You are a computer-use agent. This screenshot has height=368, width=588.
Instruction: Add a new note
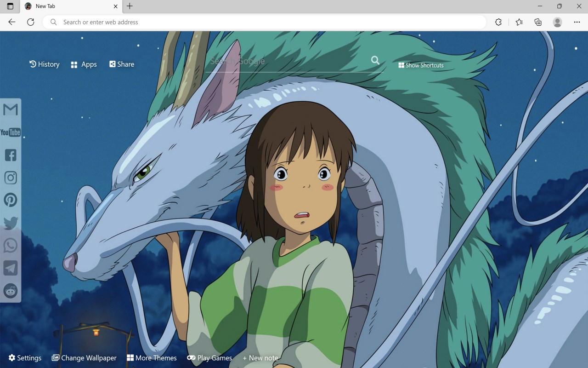click(260, 358)
